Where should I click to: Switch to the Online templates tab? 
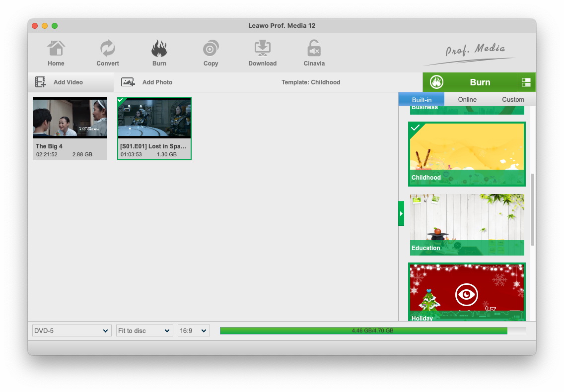pos(467,99)
